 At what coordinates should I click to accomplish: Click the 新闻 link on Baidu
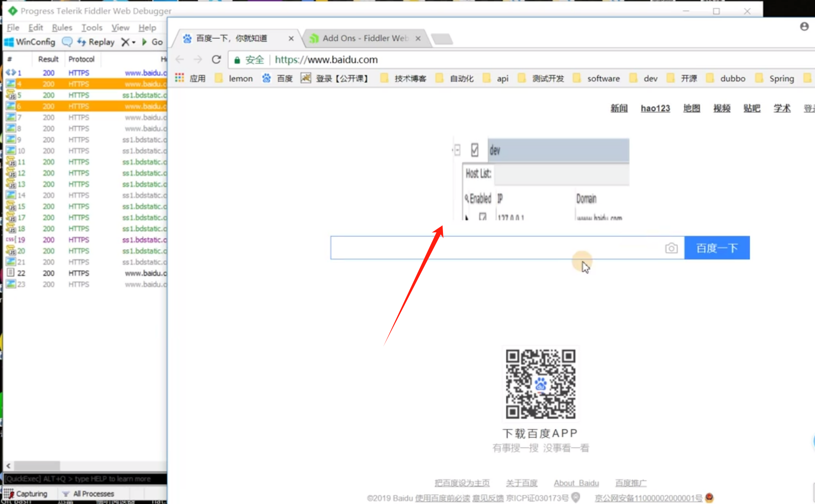(619, 108)
